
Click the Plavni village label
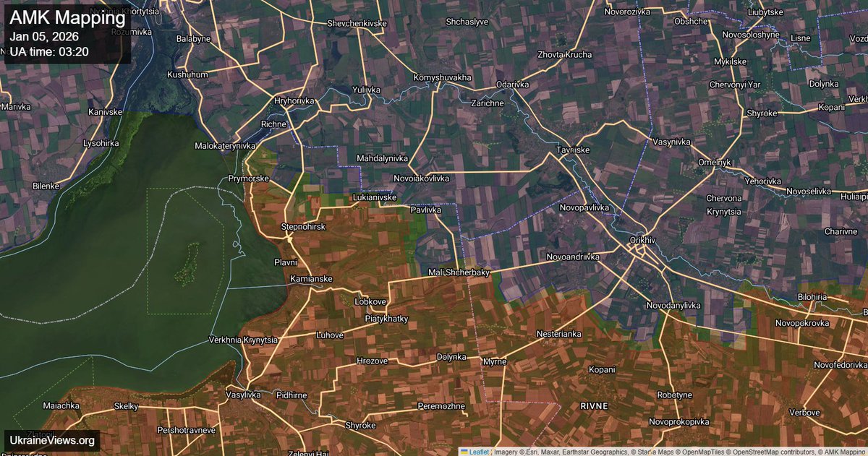286,262
